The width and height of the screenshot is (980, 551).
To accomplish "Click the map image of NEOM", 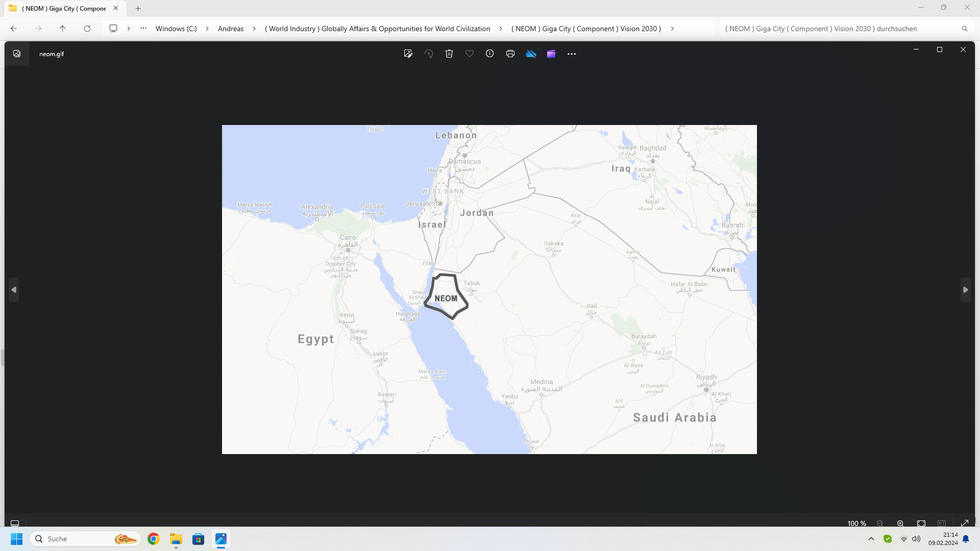I will [x=489, y=289].
